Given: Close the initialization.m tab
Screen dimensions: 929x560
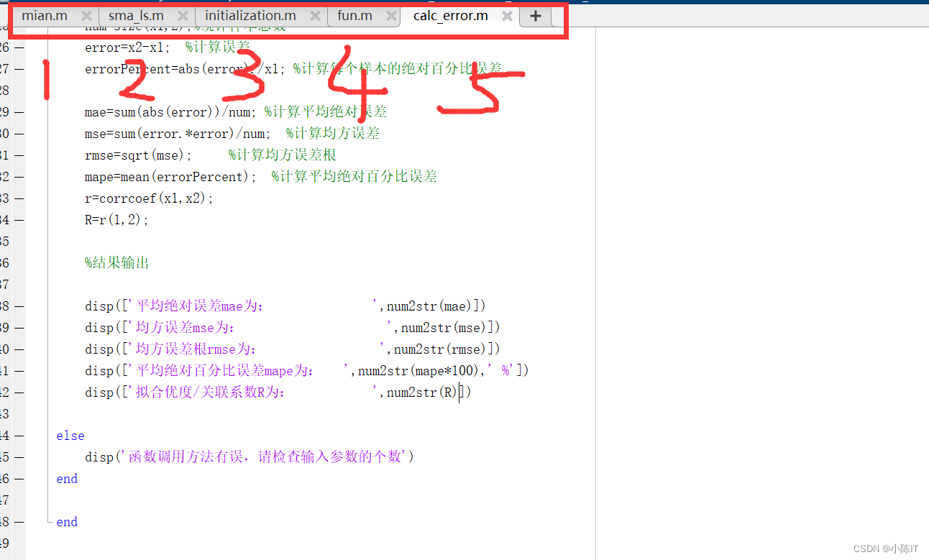Looking at the screenshot, I should (x=315, y=16).
